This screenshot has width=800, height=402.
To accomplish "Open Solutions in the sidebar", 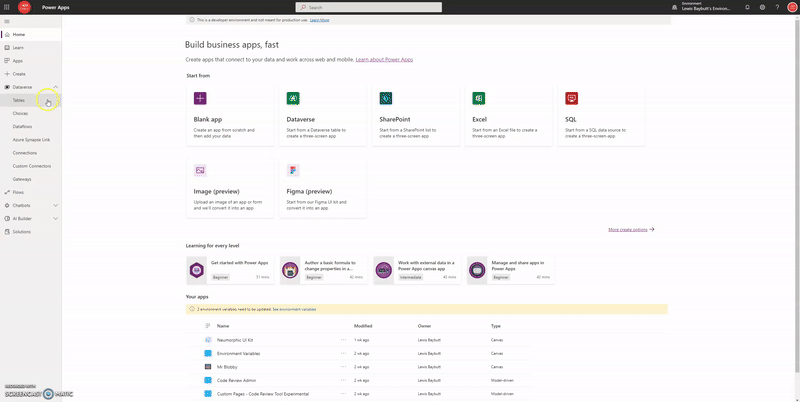I will point(31,232).
